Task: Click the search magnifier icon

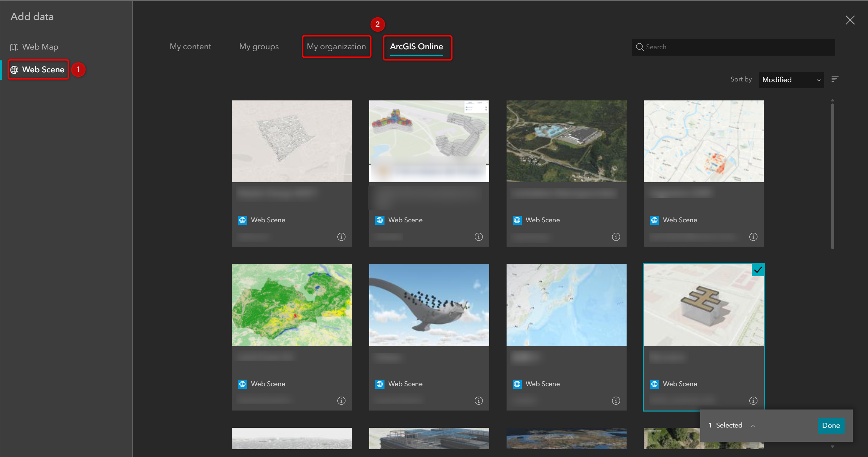Action: pyautogui.click(x=639, y=47)
